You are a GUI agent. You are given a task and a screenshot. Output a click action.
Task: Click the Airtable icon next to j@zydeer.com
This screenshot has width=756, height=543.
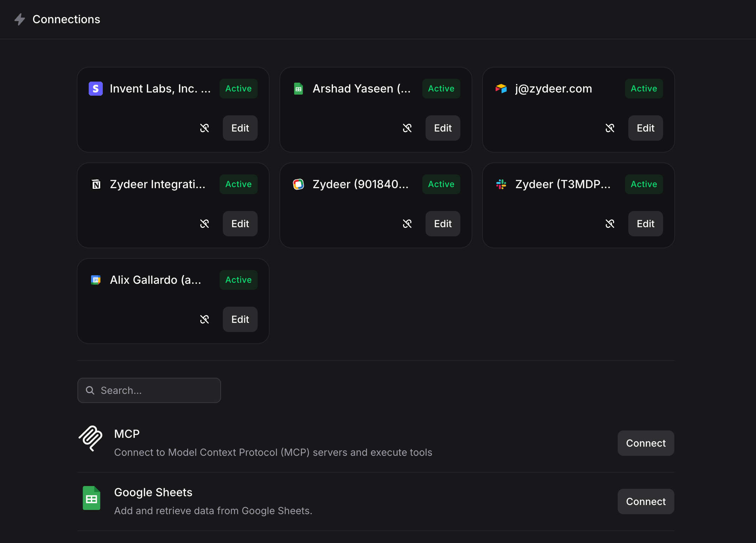click(501, 89)
